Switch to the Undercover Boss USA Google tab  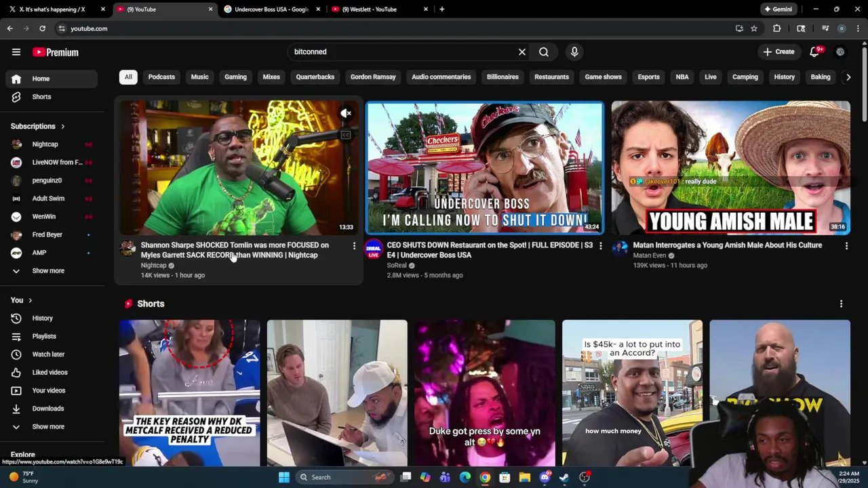[x=271, y=9]
